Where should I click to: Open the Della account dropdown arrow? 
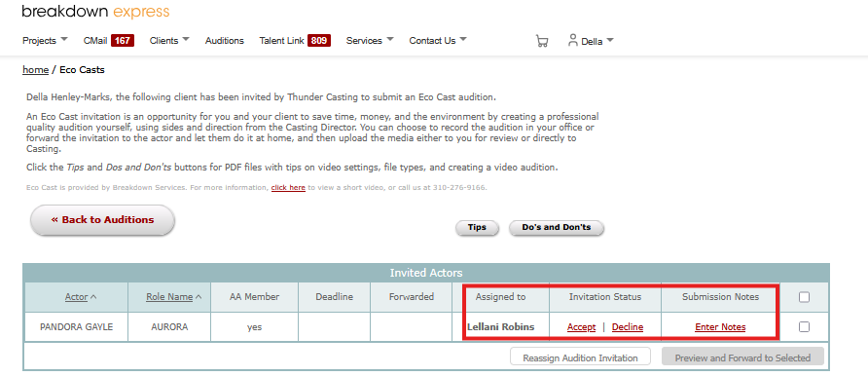coord(610,40)
